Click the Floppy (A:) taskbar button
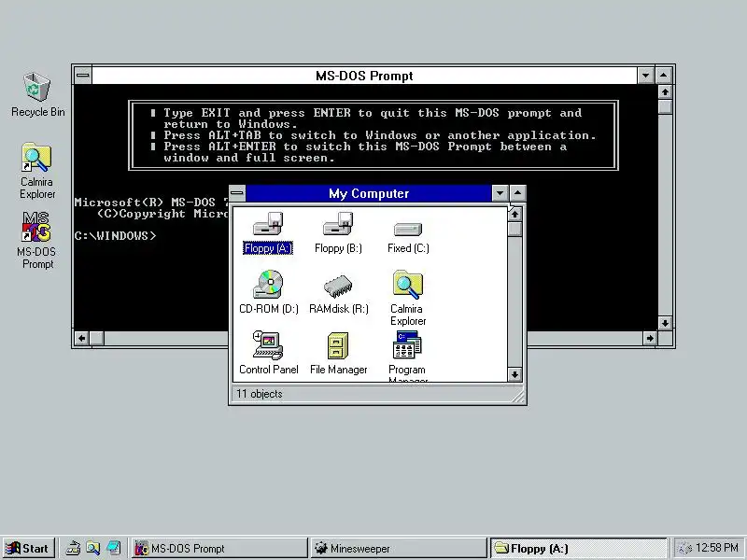Viewport: 747px width, 560px height. point(578,548)
